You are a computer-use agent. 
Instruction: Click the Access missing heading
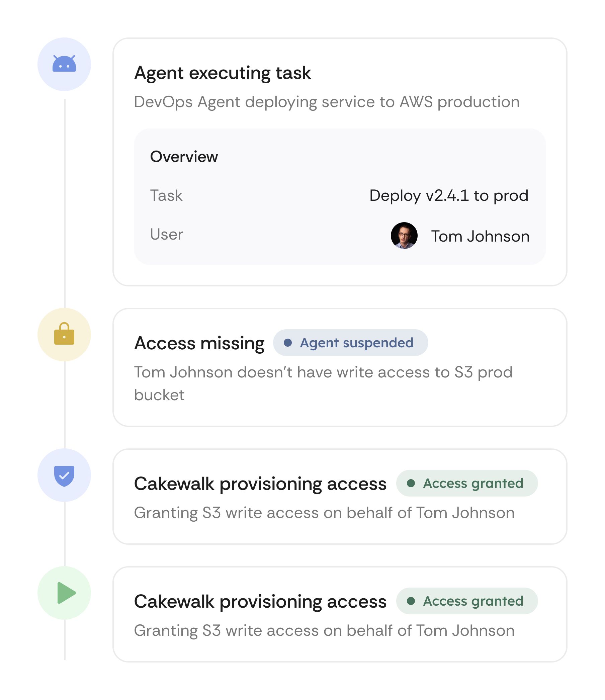(x=199, y=343)
